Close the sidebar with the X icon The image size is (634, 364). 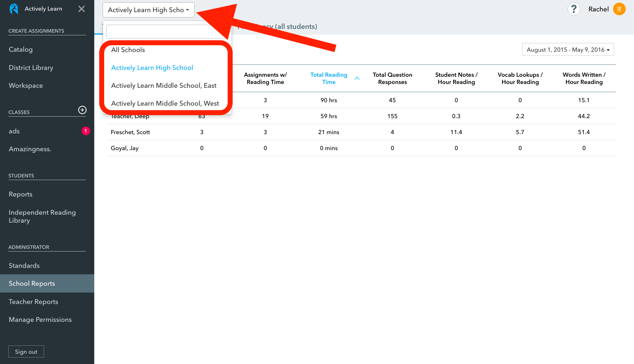pyautogui.click(x=81, y=9)
